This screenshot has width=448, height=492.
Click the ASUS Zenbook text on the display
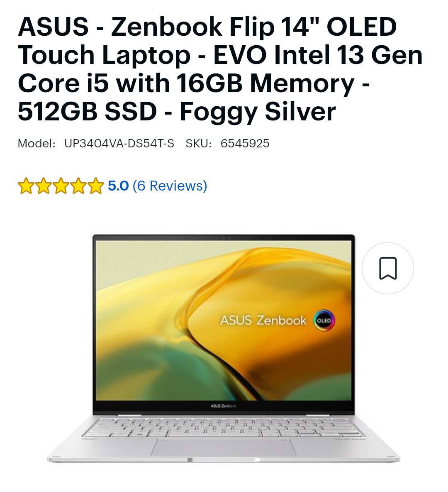tap(263, 321)
